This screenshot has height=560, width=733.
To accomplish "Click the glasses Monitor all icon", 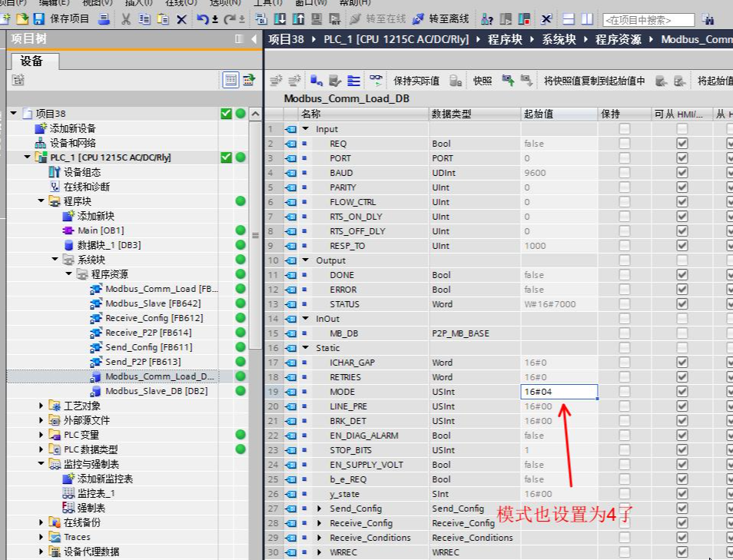I will [x=376, y=80].
